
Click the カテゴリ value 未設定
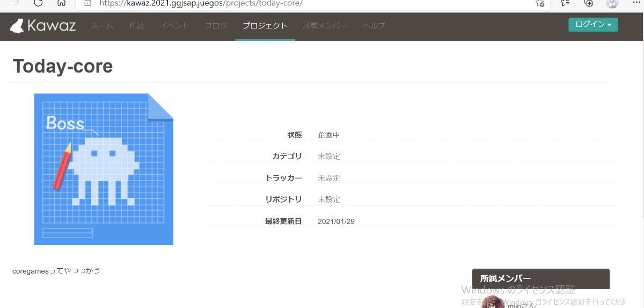click(328, 156)
